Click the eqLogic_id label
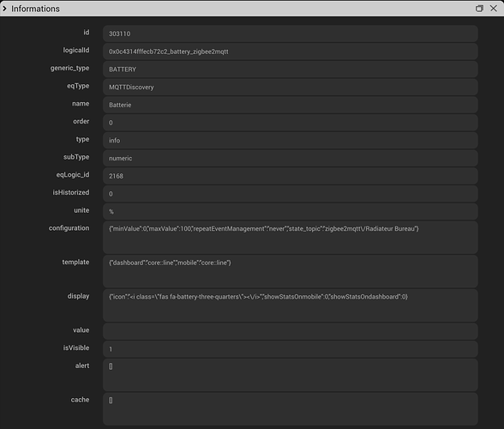504x429 pixels. (73, 175)
